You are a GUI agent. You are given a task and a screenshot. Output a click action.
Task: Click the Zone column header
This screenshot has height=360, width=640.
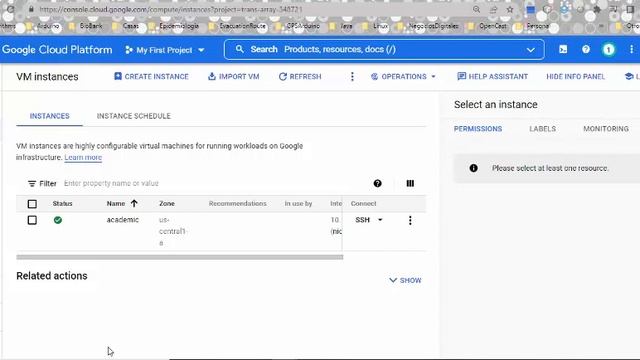tap(167, 203)
